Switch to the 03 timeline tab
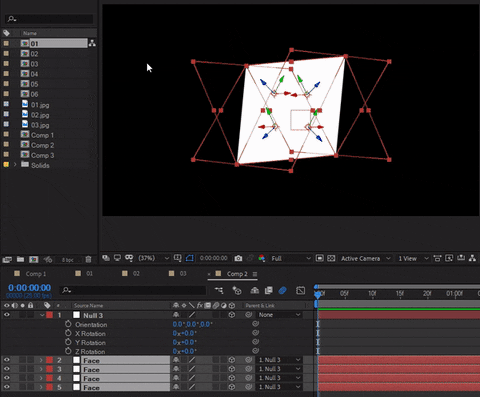The image size is (480, 397). click(183, 274)
